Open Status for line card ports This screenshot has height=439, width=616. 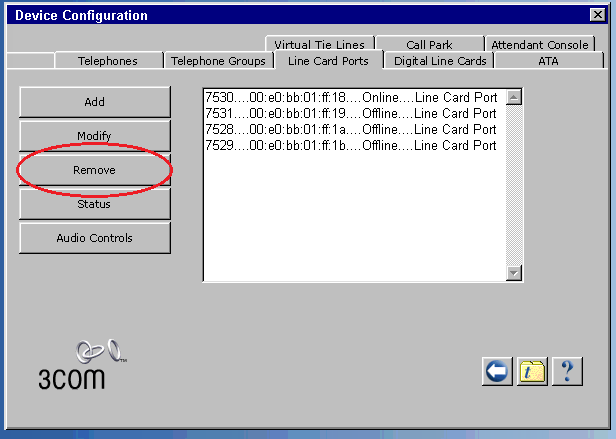[94, 204]
